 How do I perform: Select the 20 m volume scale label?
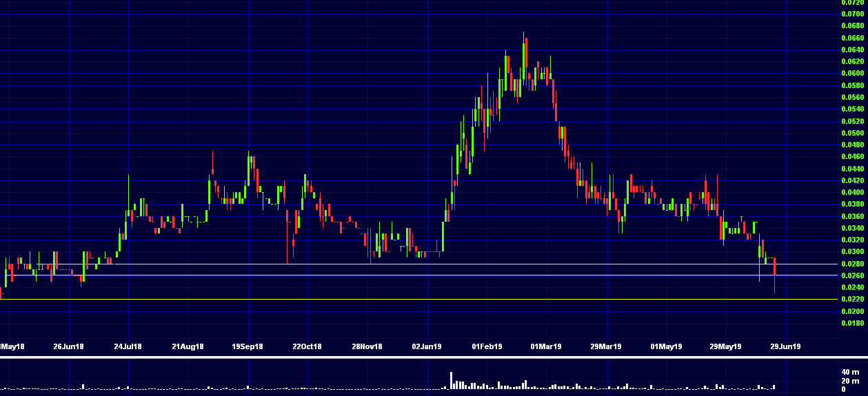click(x=850, y=382)
